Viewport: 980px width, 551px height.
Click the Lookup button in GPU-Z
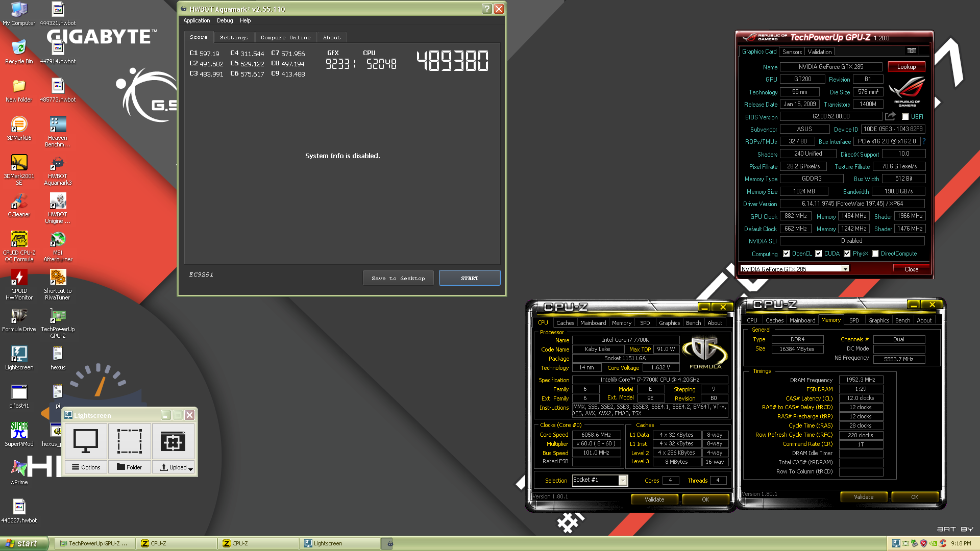[x=906, y=66]
